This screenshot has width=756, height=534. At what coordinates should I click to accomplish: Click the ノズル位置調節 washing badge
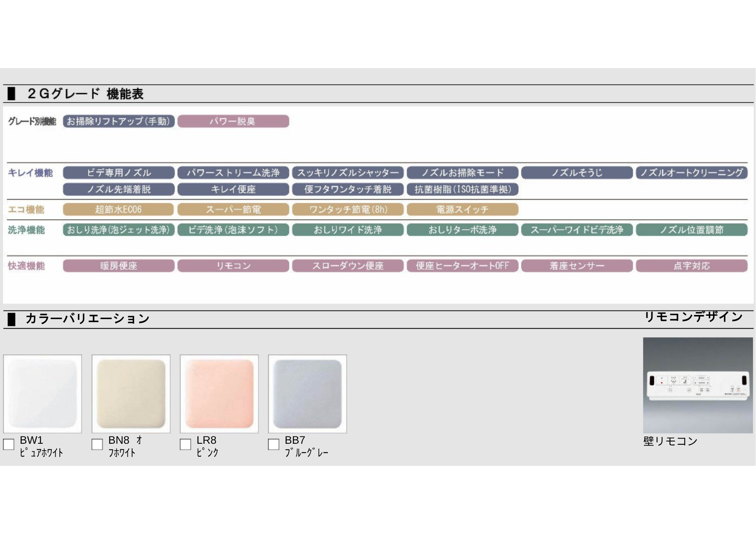coord(691,230)
